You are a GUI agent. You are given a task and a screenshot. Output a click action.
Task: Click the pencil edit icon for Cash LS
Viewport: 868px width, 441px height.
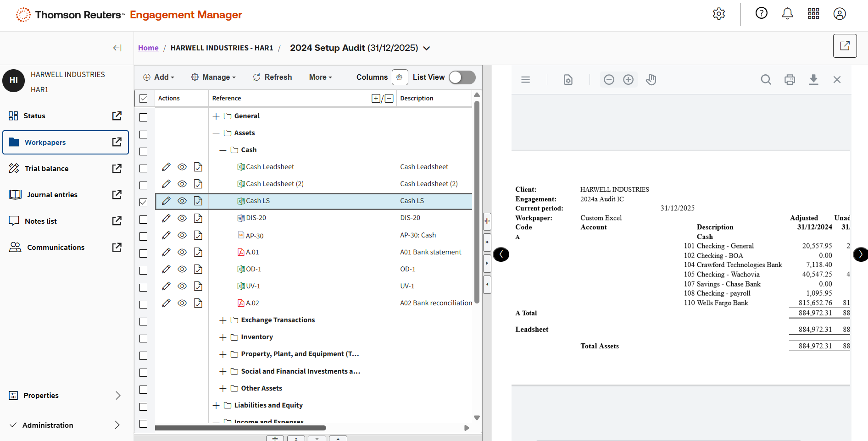pos(166,201)
